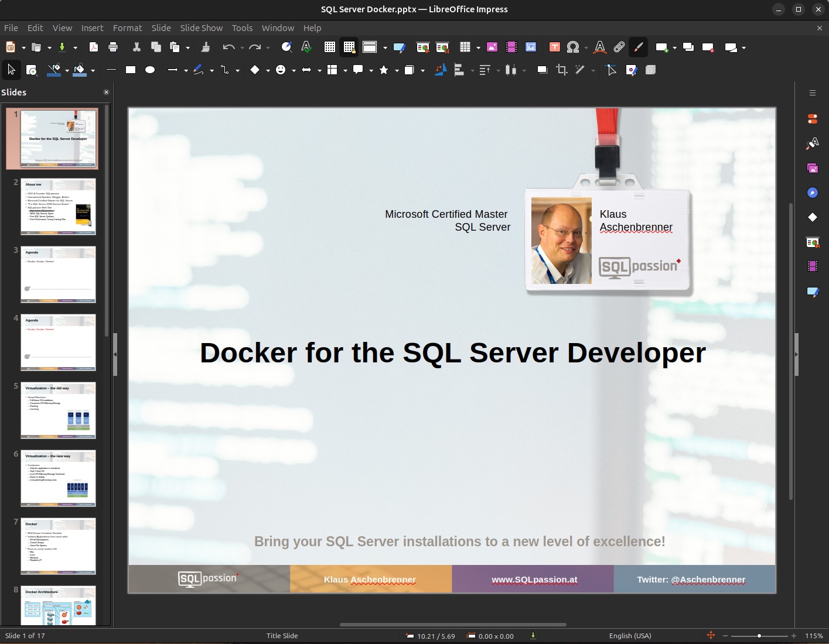829x644 pixels.
Task: Open Master Slide view icon
Action: coord(400,47)
